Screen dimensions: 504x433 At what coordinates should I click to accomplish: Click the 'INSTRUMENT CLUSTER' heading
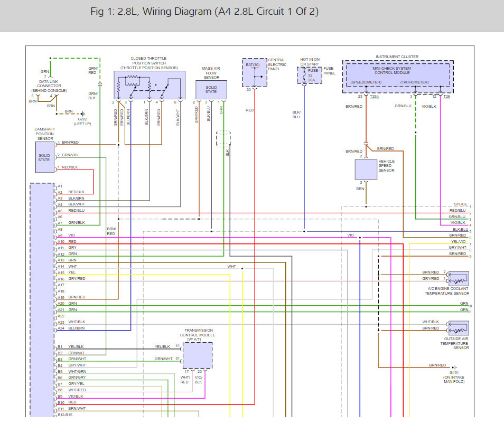point(397,57)
